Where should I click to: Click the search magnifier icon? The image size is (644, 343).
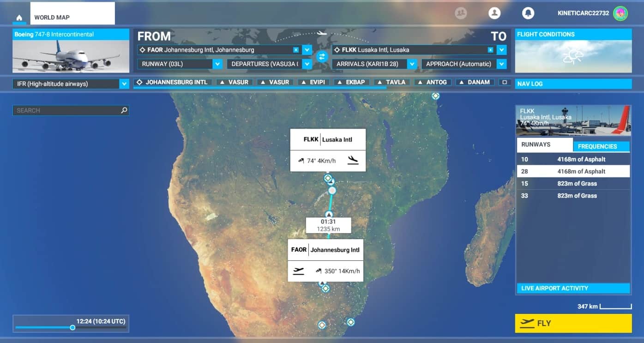click(x=124, y=110)
